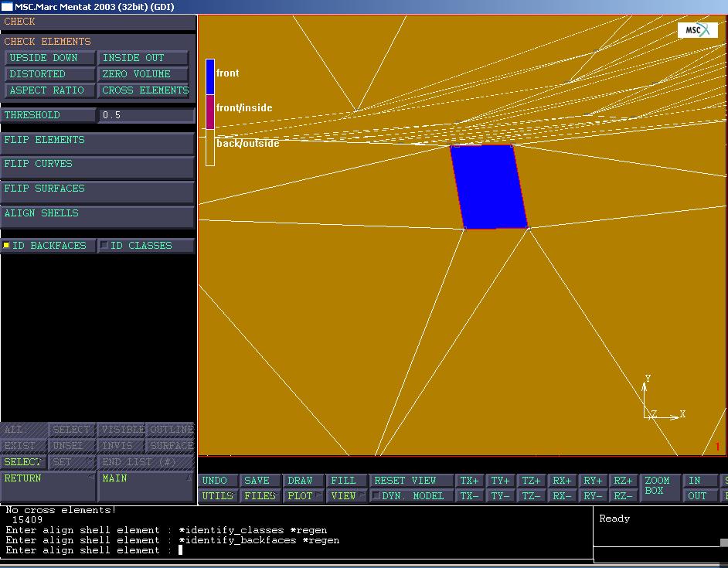Click the 'back/outside' legend swatch
This screenshot has height=568, width=728.
click(210, 148)
